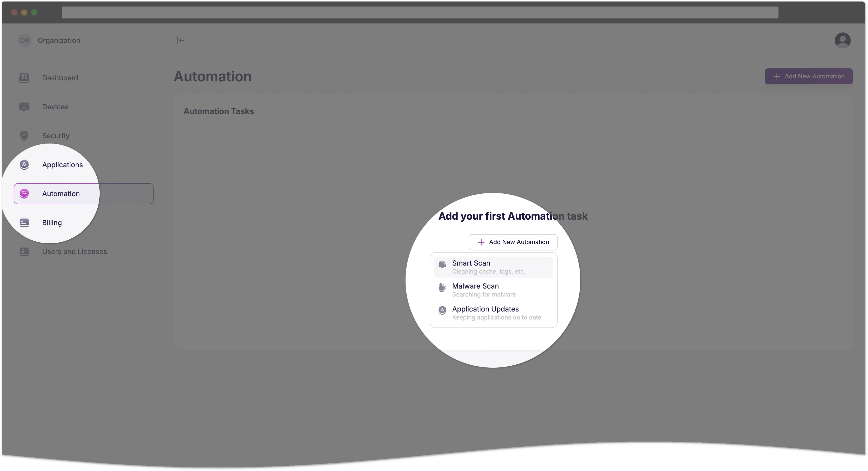Image resolution: width=868 pixels, height=471 pixels.
Task: Click the Applications sidebar icon
Action: [x=24, y=164]
